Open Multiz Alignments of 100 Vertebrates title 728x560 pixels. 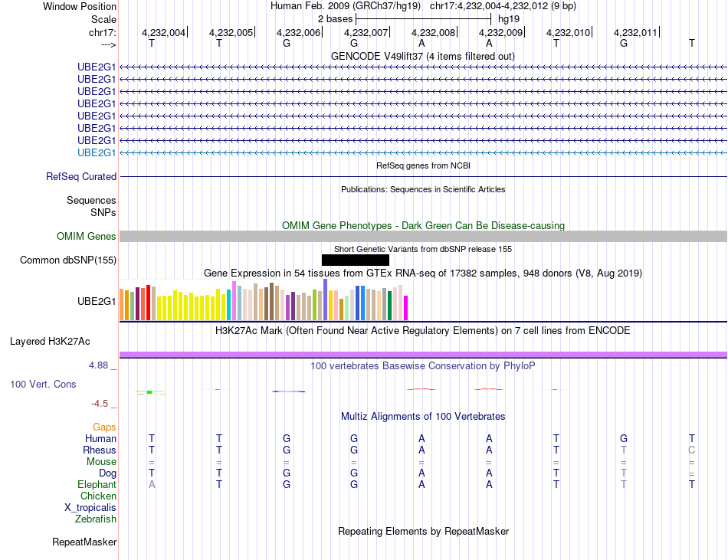(423, 417)
